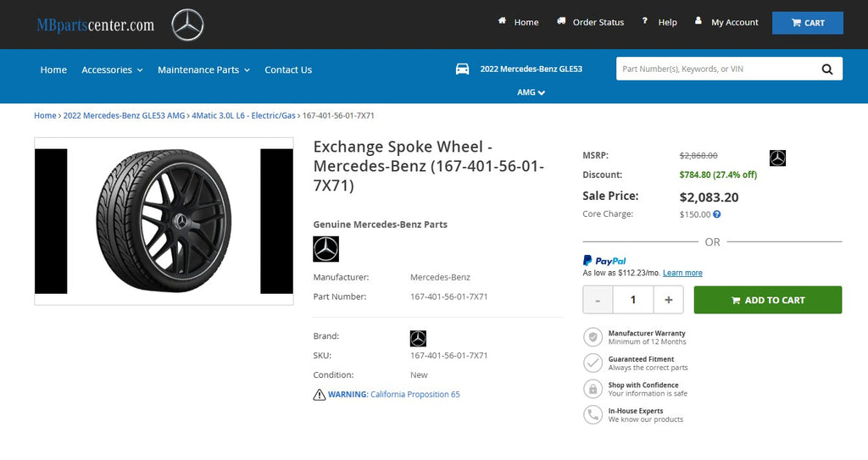This screenshot has width=868, height=460.
Task: Click the search magnifier icon
Action: click(x=826, y=69)
